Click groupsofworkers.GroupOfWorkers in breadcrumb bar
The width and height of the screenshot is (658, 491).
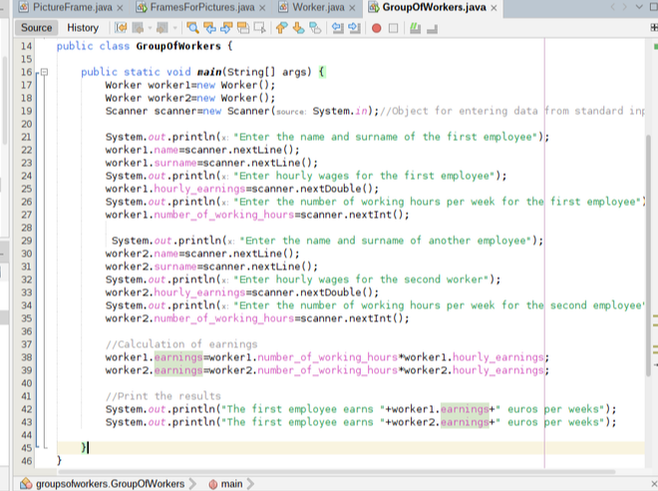[x=110, y=484]
